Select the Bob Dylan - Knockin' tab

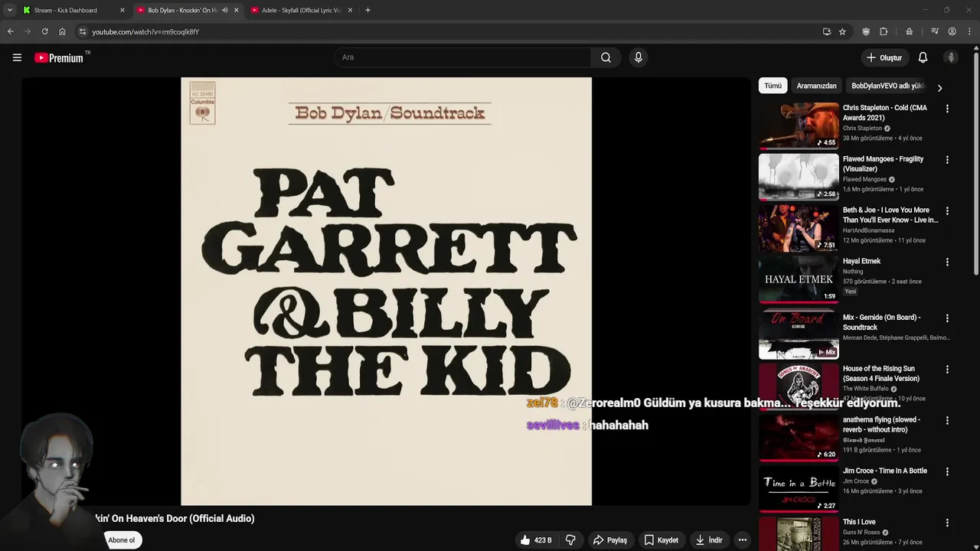(182, 10)
